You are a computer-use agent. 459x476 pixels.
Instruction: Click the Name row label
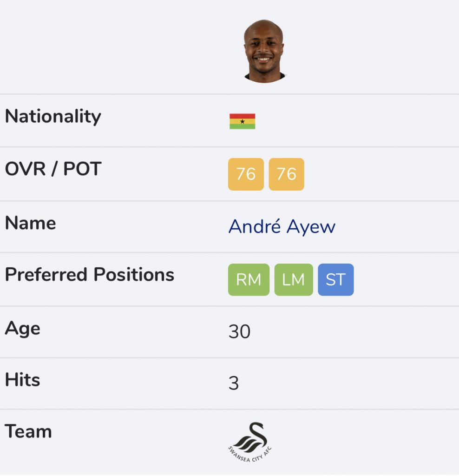point(30,223)
